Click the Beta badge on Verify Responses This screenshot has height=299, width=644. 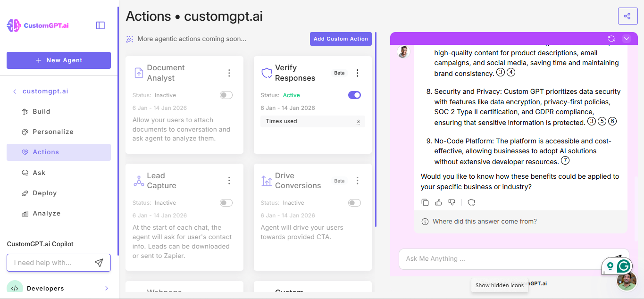tap(339, 73)
